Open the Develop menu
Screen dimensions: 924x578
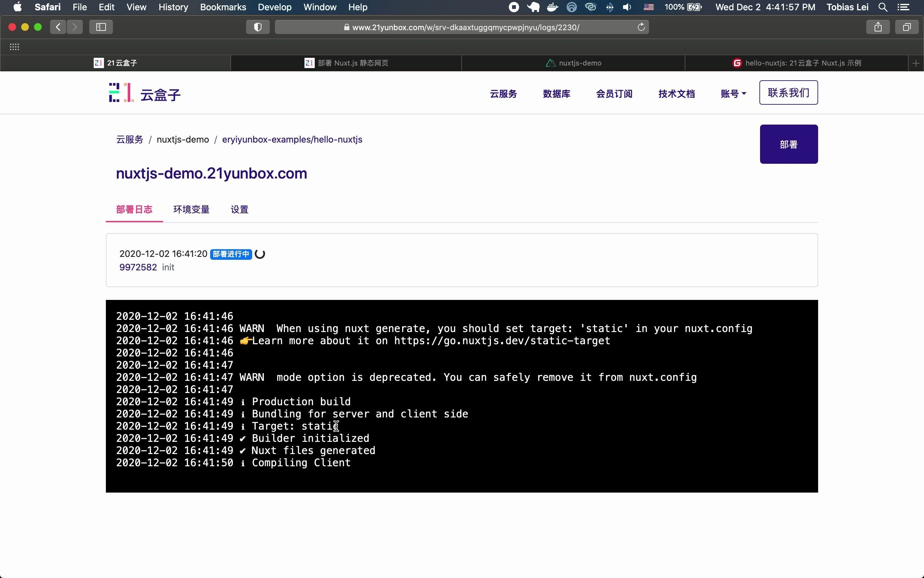(x=275, y=7)
